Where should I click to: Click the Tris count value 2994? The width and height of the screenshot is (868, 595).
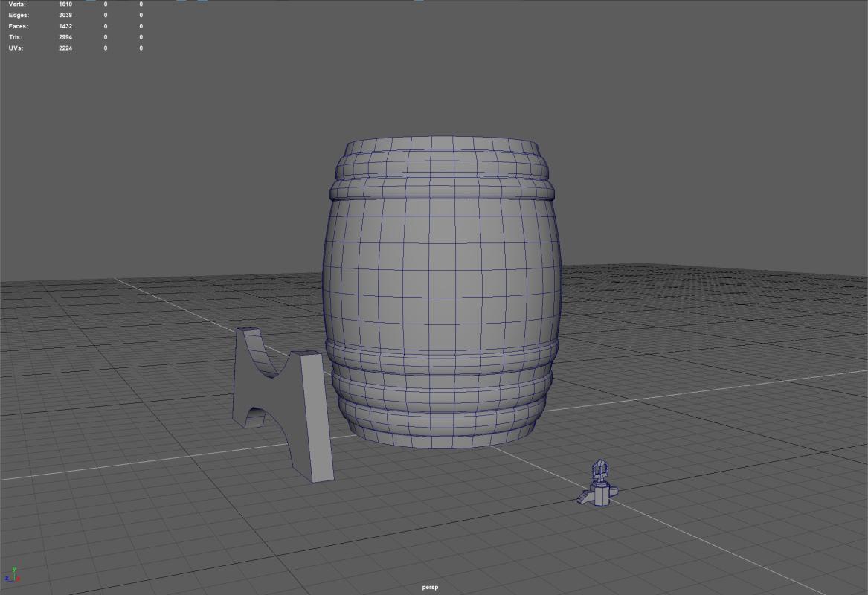click(65, 37)
